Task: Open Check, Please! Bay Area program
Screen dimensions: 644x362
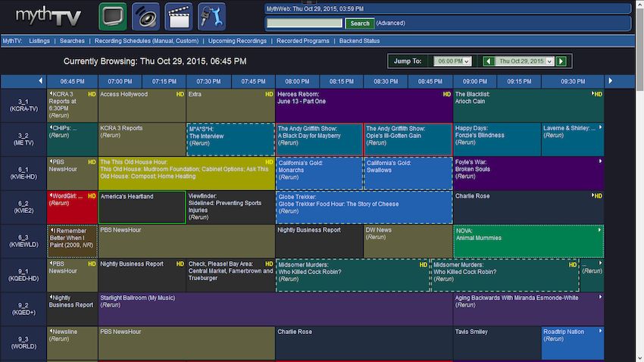Action: 230,276
